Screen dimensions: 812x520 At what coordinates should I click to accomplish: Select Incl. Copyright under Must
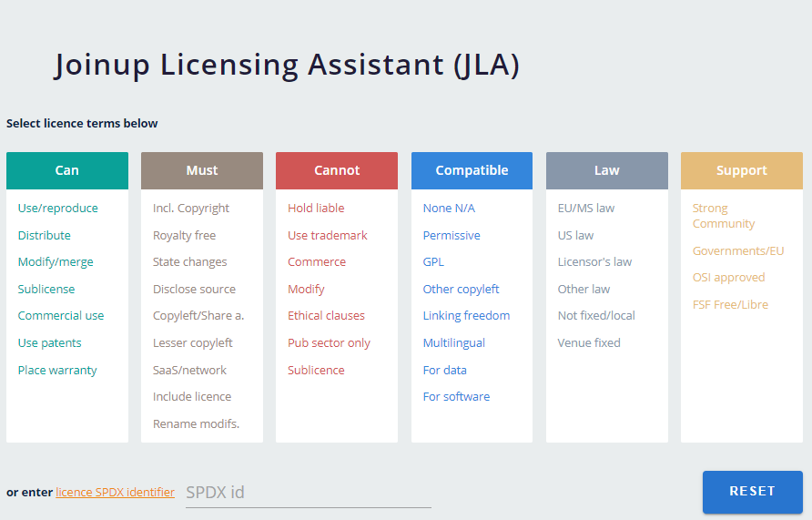(190, 209)
